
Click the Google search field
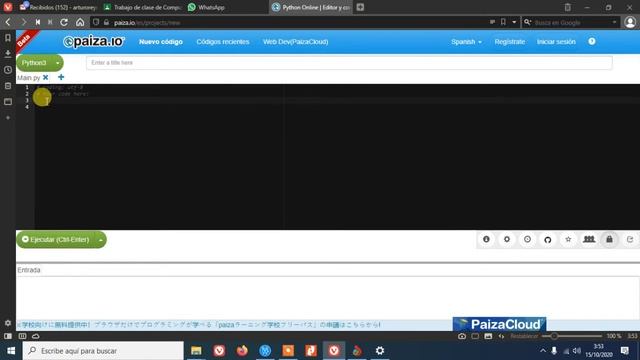[x=571, y=22]
